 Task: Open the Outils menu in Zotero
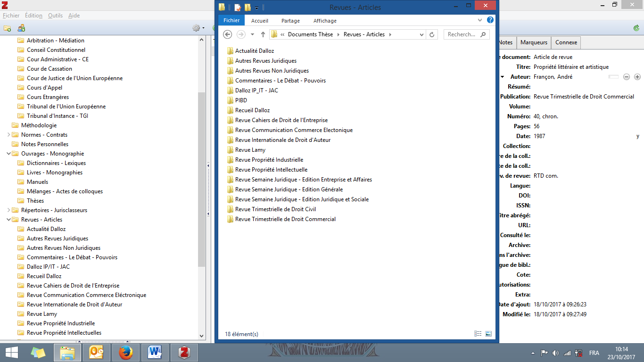click(x=55, y=16)
